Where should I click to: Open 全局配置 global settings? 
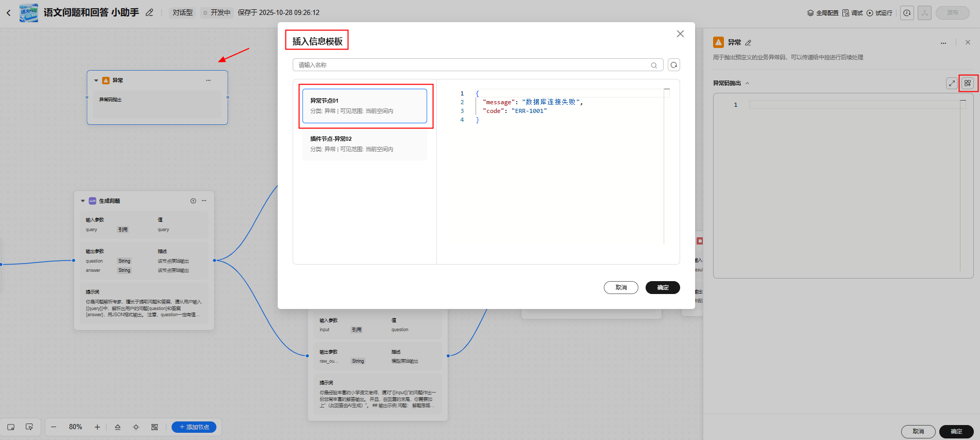pos(822,13)
